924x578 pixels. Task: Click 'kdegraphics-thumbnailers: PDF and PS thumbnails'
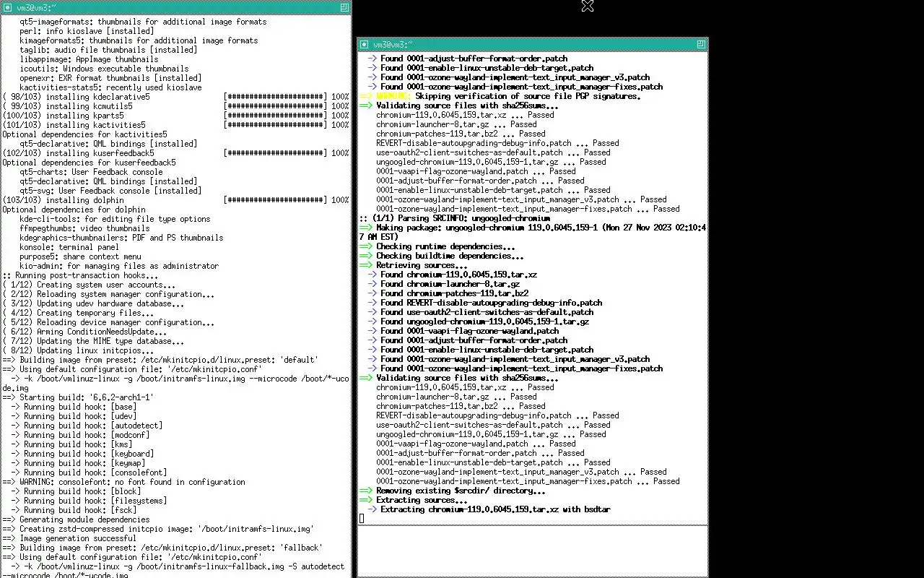(121, 238)
